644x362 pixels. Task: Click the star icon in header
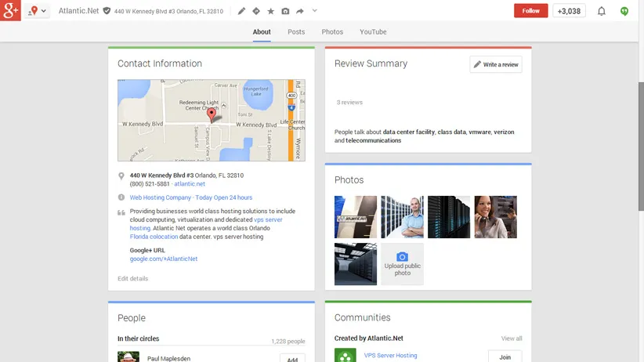click(270, 11)
